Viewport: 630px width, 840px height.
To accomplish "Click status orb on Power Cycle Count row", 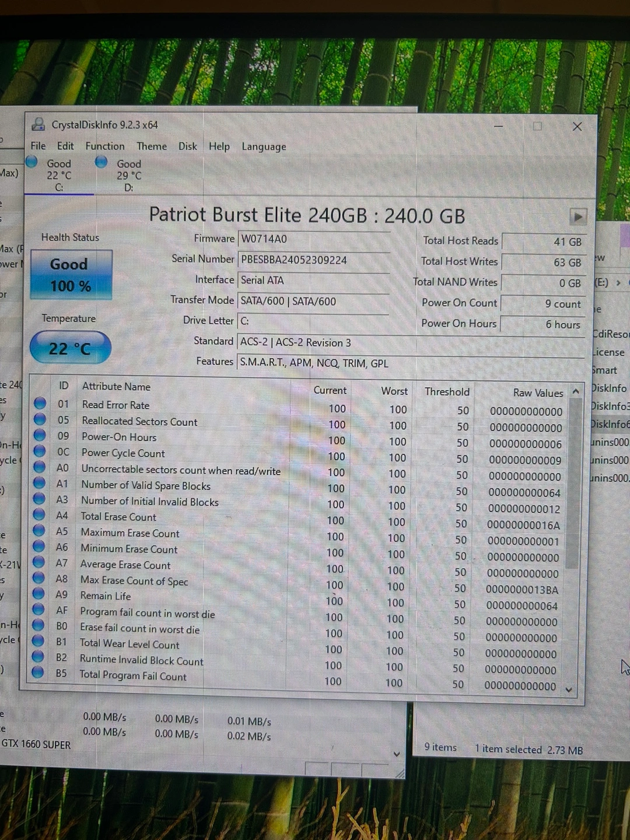I will [40, 451].
